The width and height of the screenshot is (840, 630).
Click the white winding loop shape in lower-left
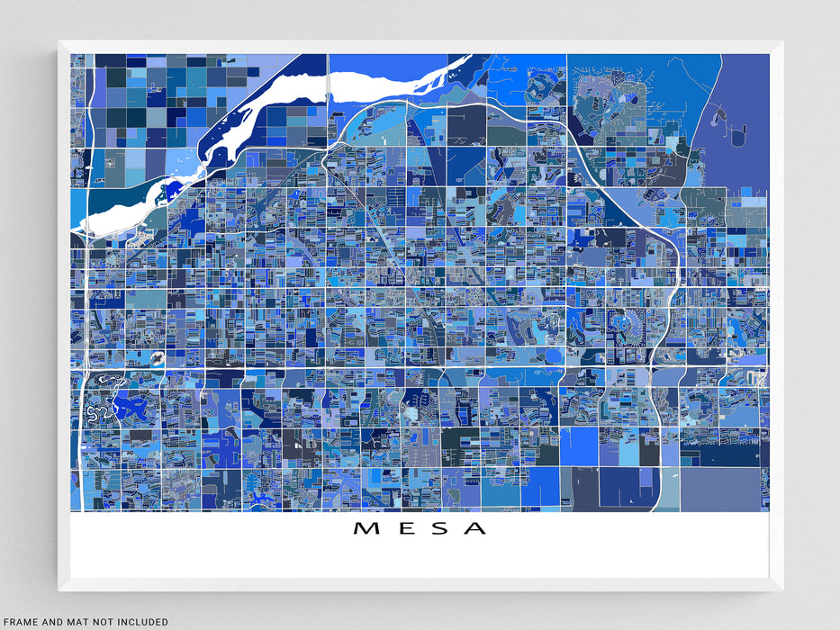(95, 414)
